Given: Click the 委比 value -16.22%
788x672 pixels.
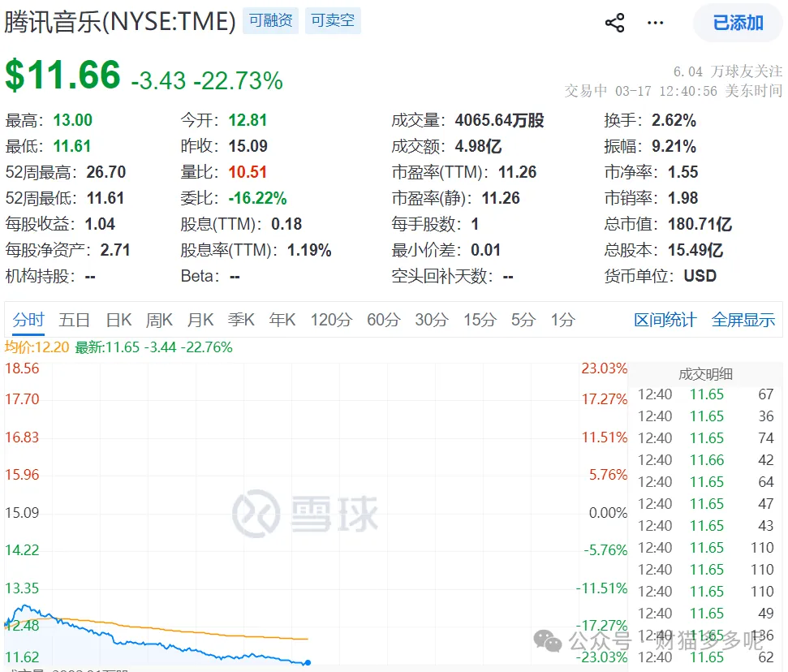Looking at the screenshot, I should (x=257, y=198).
